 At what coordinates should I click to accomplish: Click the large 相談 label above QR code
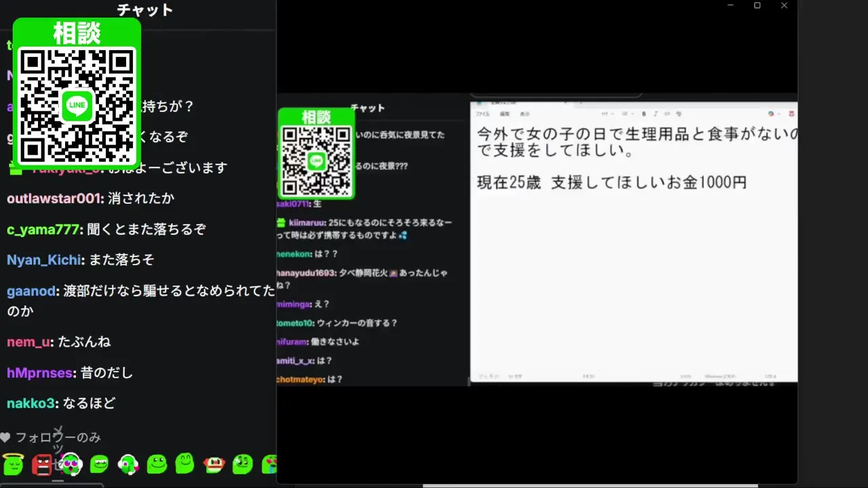click(77, 33)
